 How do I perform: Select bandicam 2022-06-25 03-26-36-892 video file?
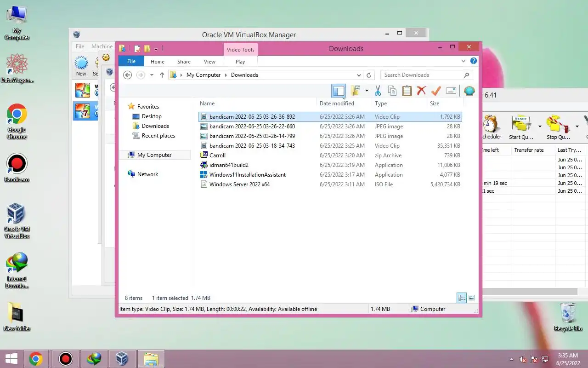(x=330, y=117)
